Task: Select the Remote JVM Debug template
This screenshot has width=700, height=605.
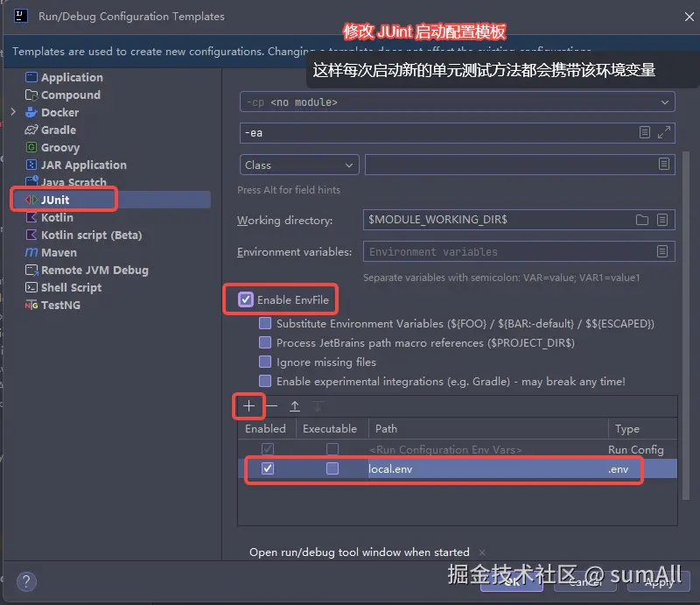Action: [94, 271]
